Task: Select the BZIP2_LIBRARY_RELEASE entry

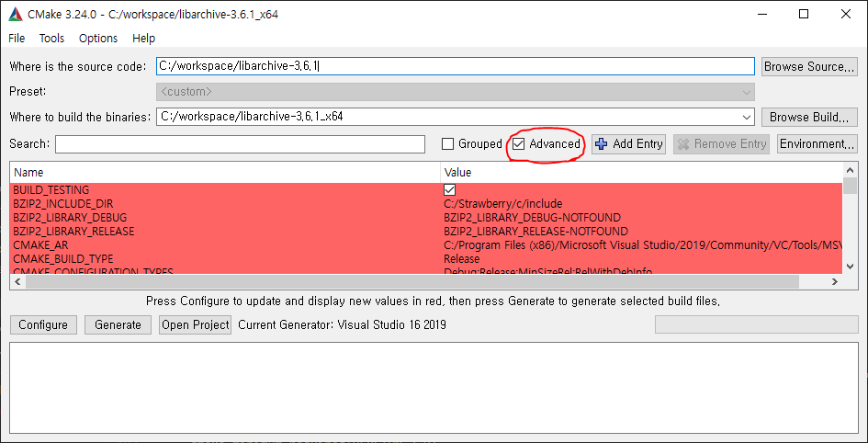Action: [x=73, y=231]
